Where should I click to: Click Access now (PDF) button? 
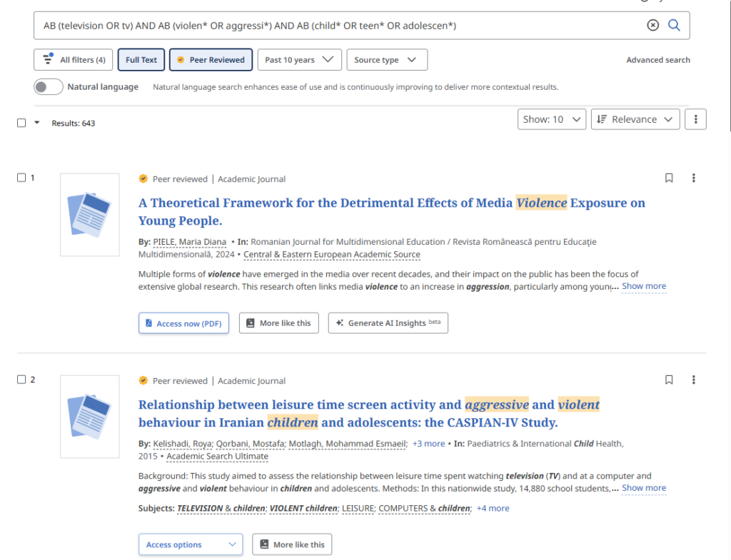pyautogui.click(x=183, y=323)
